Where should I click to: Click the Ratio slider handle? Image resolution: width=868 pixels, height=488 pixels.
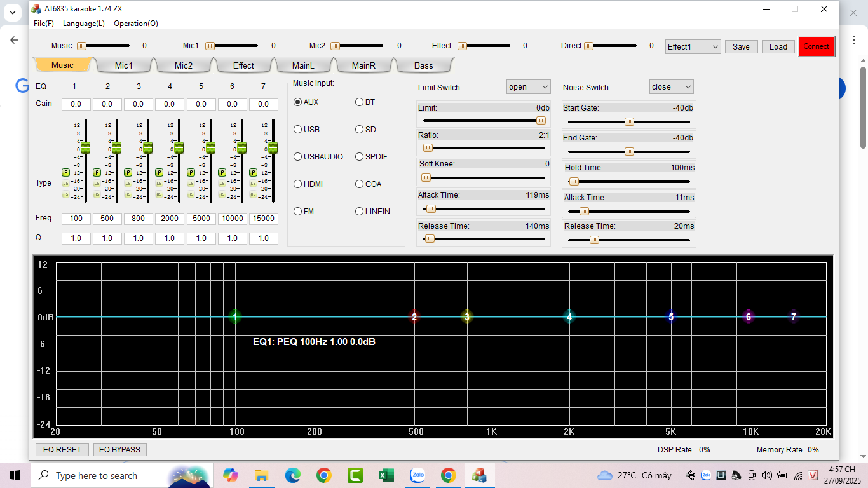coord(428,148)
